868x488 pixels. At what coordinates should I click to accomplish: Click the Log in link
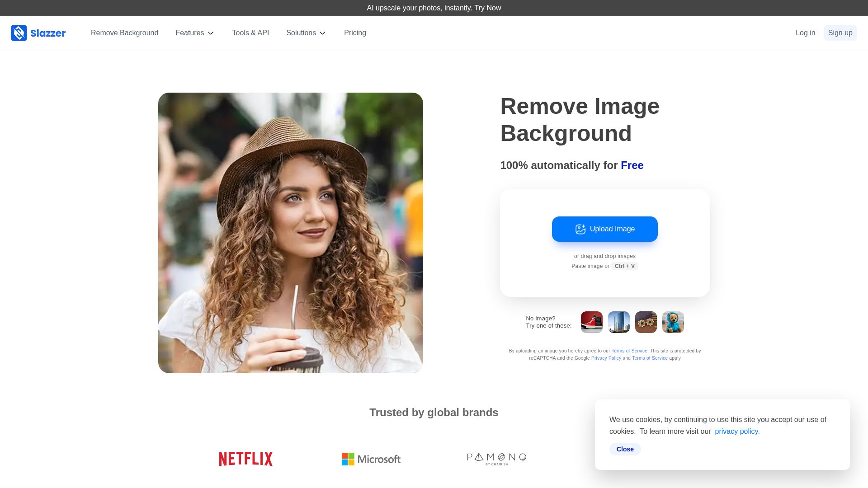(805, 33)
